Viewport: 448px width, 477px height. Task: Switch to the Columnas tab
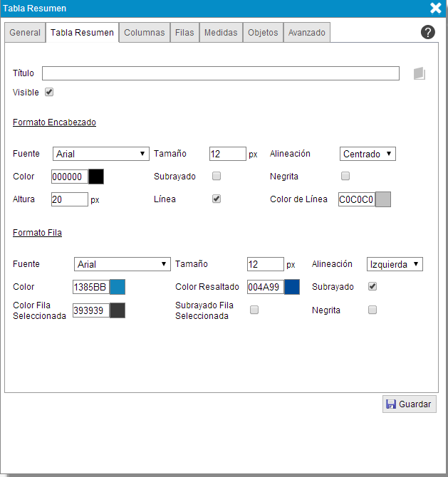[x=145, y=33]
